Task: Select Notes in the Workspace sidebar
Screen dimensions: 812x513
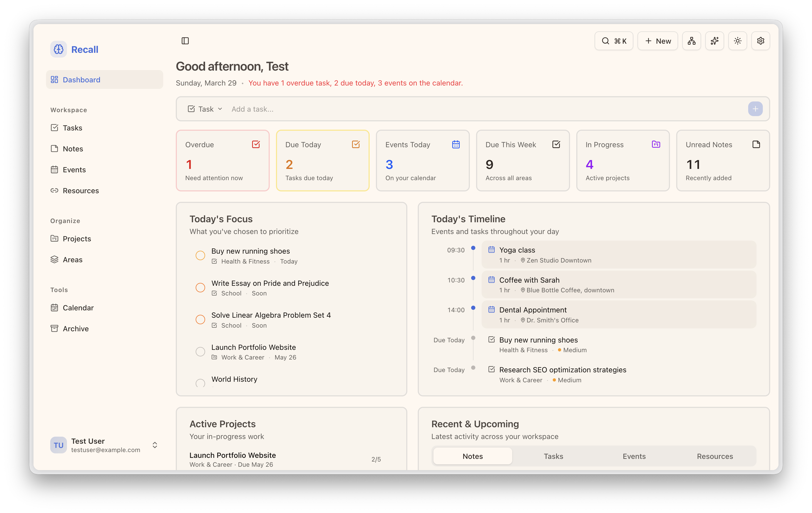Action: (73, 149)
